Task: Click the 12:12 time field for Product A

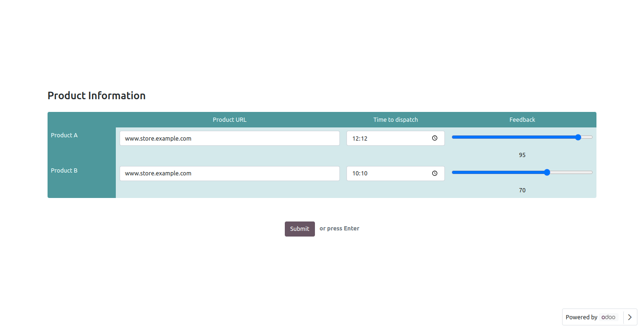Action: [395, 138]
